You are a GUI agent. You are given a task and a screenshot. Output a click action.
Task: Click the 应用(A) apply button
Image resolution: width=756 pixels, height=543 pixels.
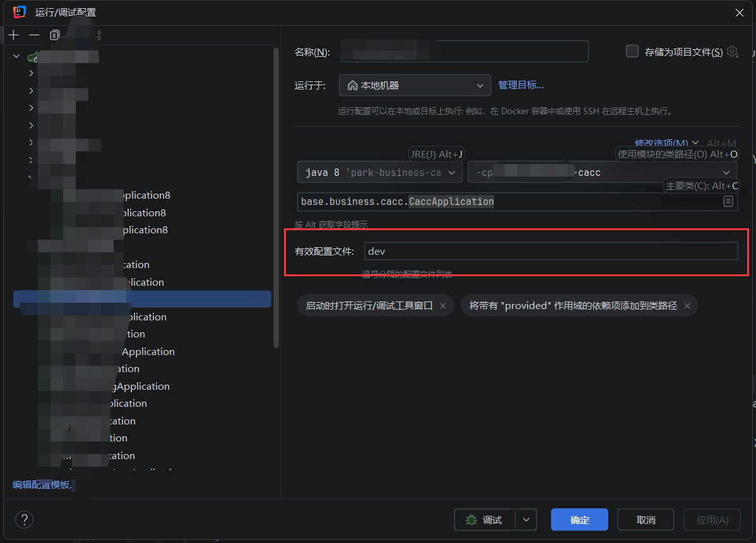tap(712, 520)
